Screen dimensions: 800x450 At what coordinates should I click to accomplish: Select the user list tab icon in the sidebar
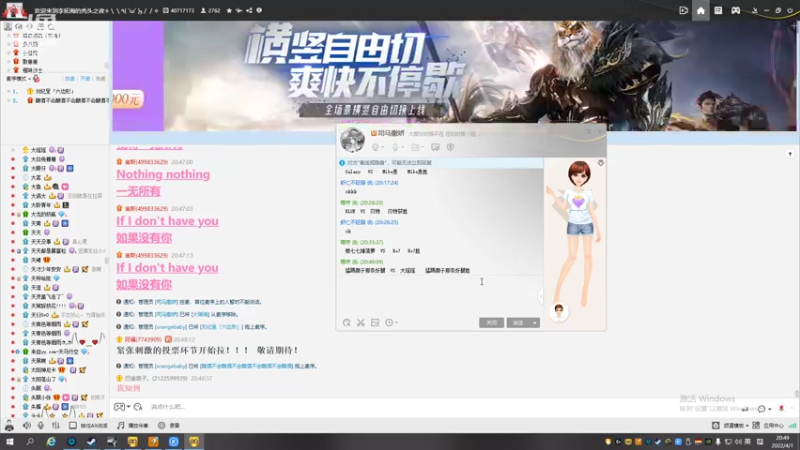click(x=8, y=27)
